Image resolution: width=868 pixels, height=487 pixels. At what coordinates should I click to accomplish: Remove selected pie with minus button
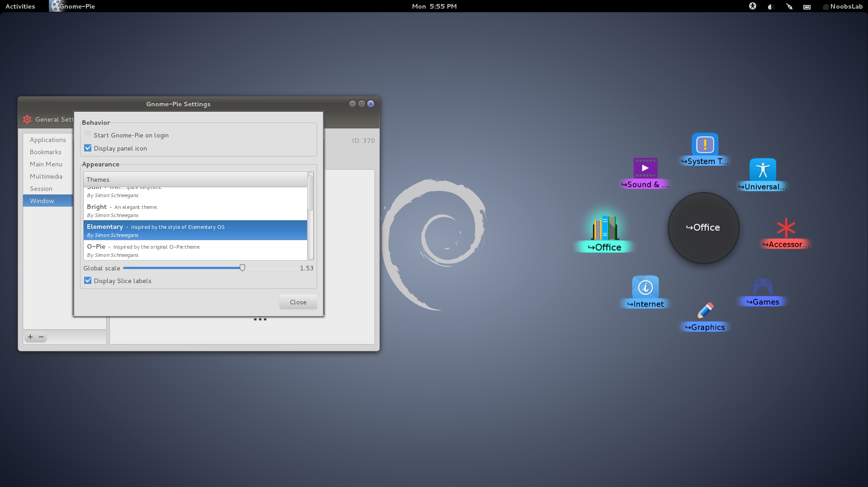click(41, 337)
